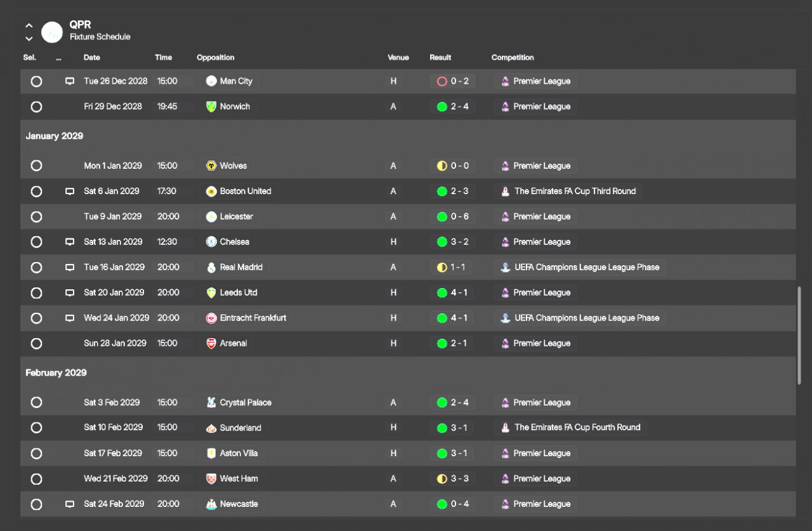Select the radio button for Wolves fixture
This screenshot has height=531, width=812.
36,166
